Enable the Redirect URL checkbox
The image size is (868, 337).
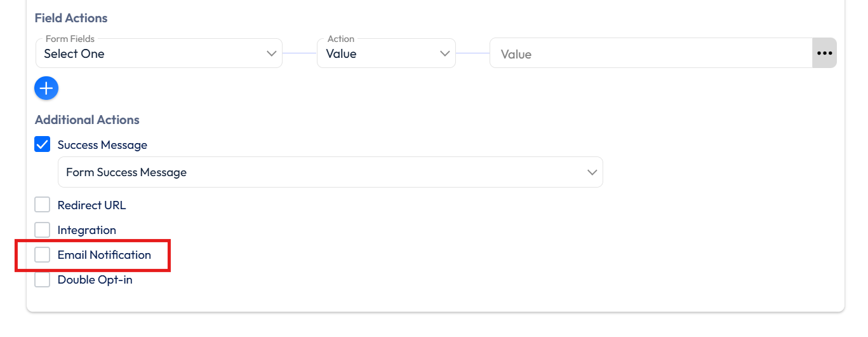point(43,205)
